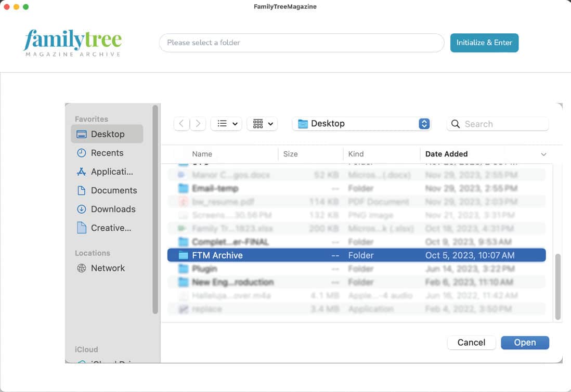
Task: Click the 'Please select a folder' field
Action: point(302,43)
